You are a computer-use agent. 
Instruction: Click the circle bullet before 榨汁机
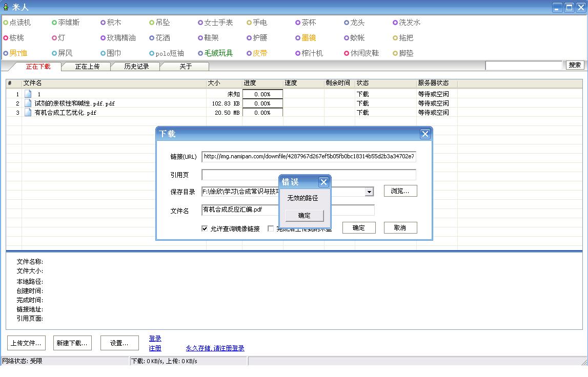coord(298,53)
